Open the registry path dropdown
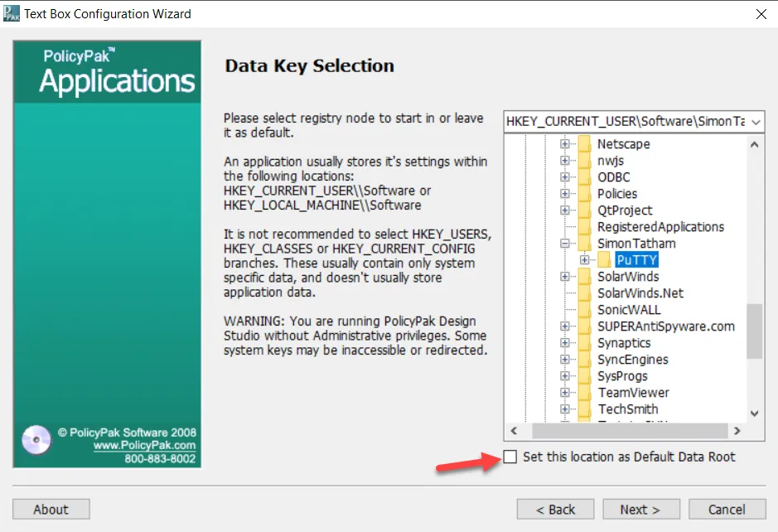Screen dimensions: 778x532 click(756, 122)
